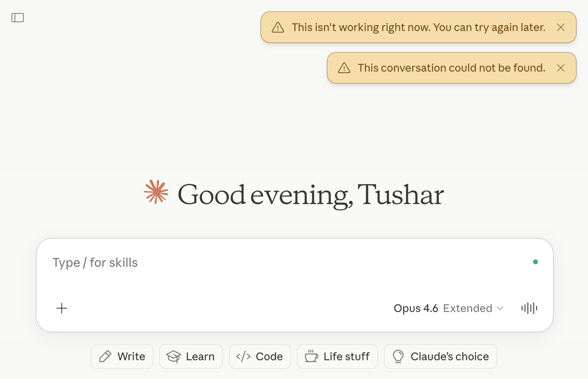Click the chevron next to Extended
Viewport: 588px width, 379px height.
pyautogui.click(x=500, y=308)
